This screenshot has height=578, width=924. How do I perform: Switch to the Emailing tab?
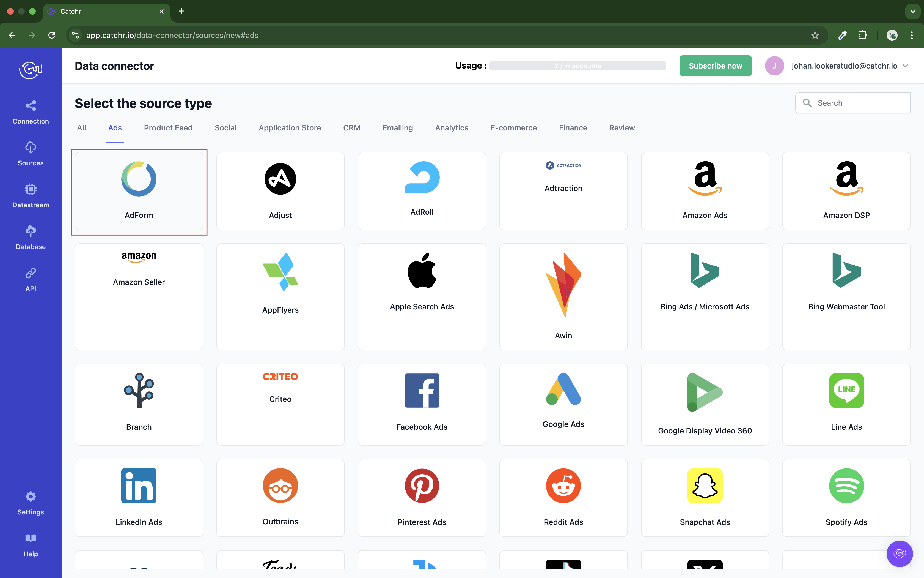tap(397, 128)
